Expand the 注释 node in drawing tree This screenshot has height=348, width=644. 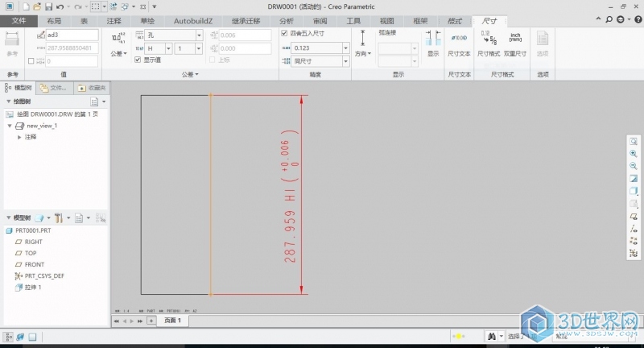click(x=19, y=137)
